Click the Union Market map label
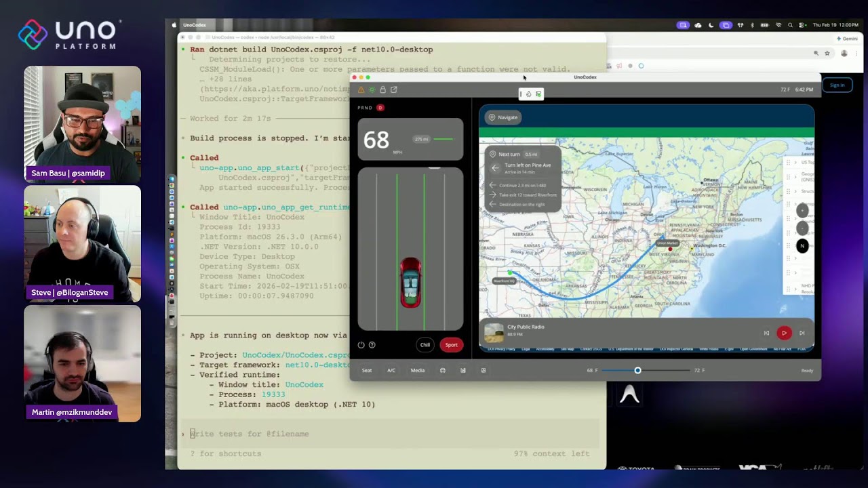This screenshot has height=488, width=868. [x=667, y=243]
